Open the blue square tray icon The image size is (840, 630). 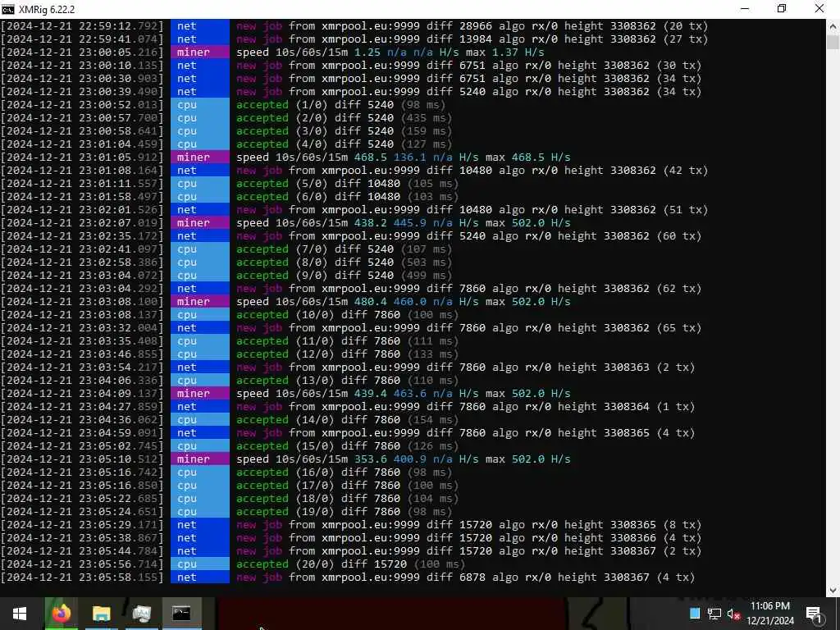(x=695, y=614)
